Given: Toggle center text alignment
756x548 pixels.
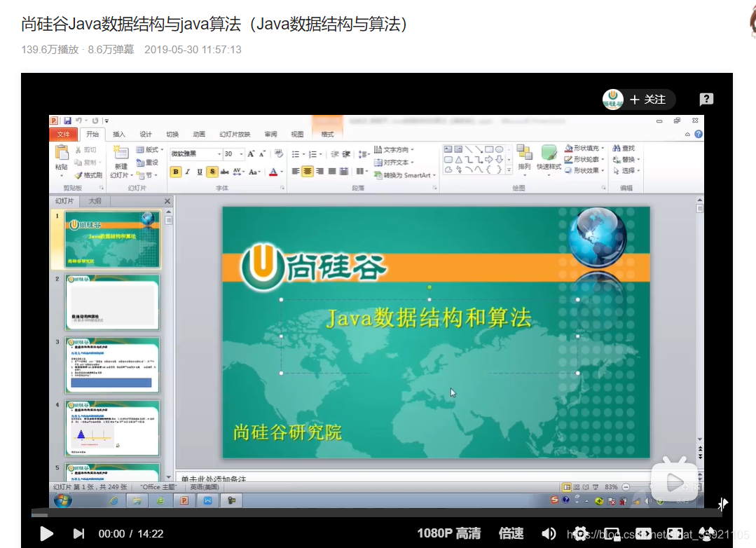Looking at the screenshot, I should pos(307,171).
